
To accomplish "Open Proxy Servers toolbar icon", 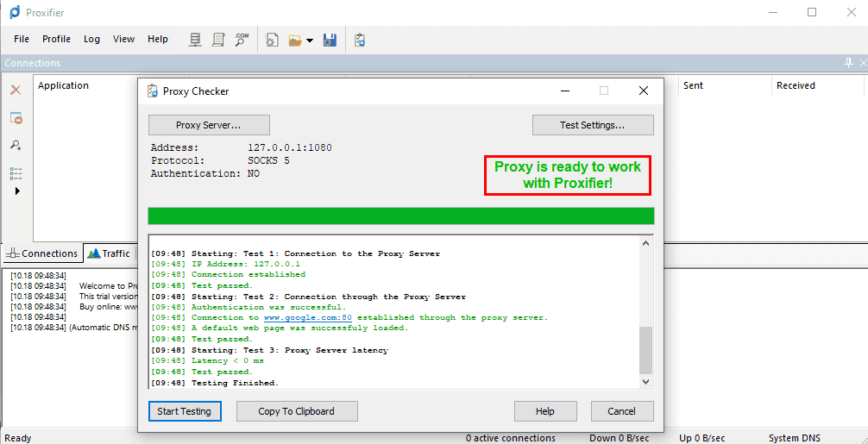I will click(195, 40).
